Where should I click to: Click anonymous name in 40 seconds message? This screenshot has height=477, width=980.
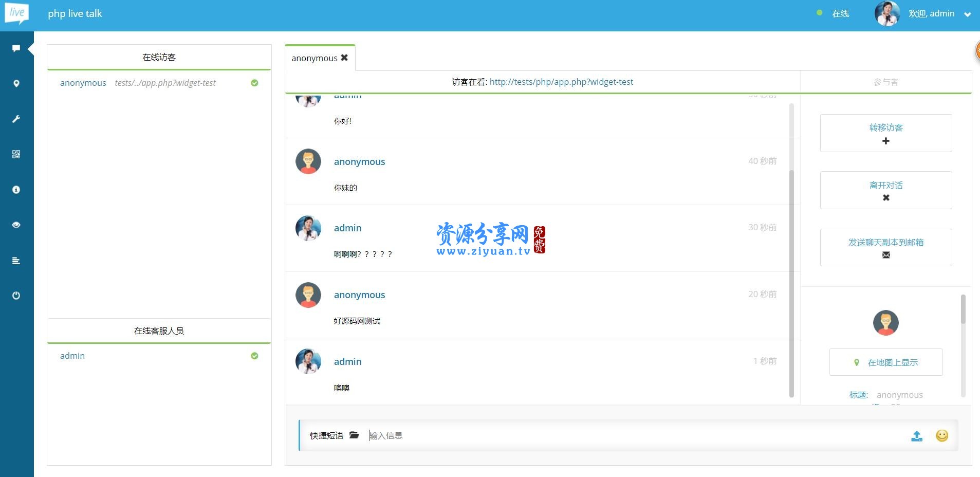[x=359, y=161]
